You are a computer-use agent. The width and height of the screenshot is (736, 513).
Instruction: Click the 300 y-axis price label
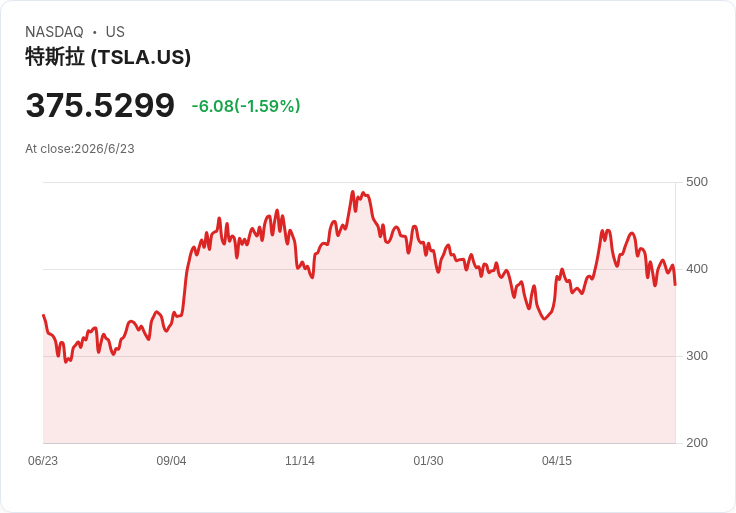point(697,356)
